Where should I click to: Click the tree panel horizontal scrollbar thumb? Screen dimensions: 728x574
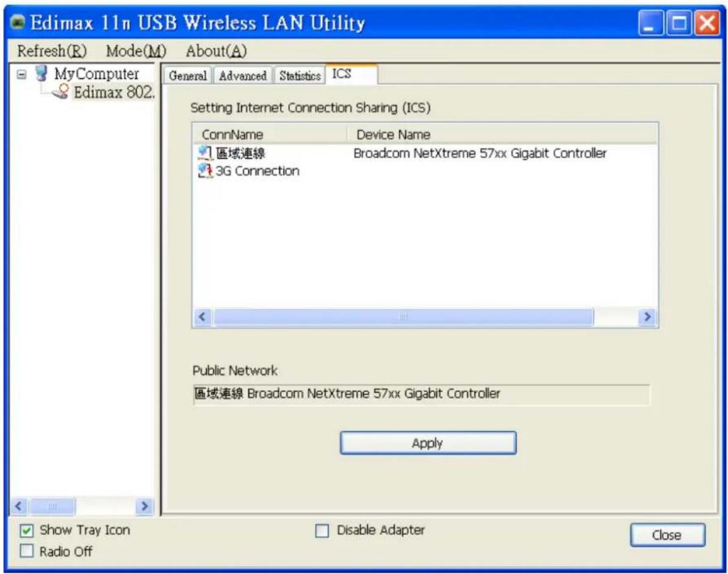pyautogui.click(x=52, y=506)
